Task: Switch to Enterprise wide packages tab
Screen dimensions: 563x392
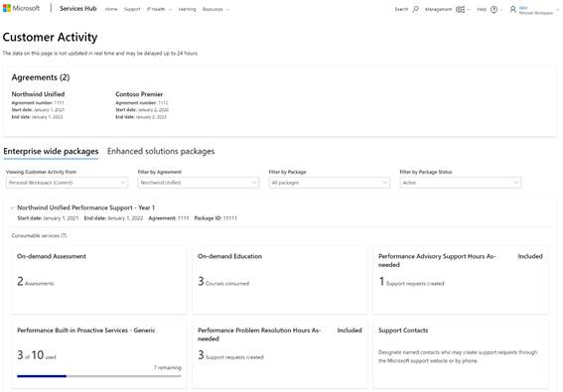Action: click(51, 151)
